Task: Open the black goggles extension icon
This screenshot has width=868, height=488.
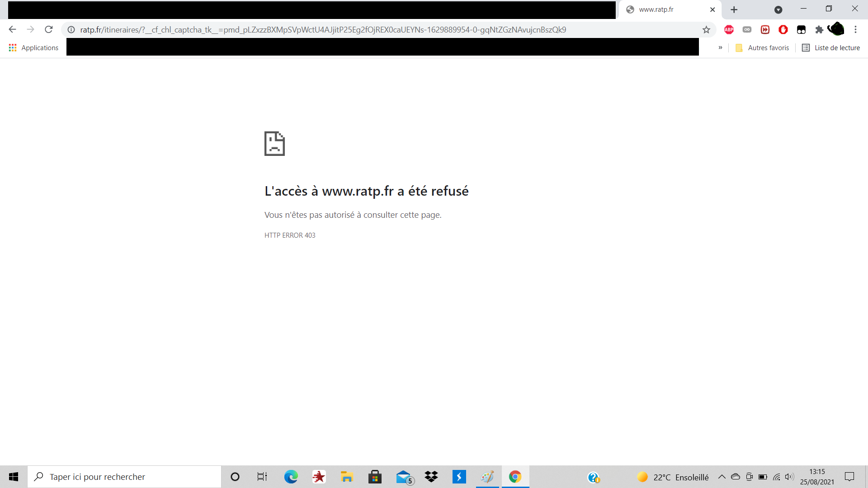Action: click(x=801, y=30)
